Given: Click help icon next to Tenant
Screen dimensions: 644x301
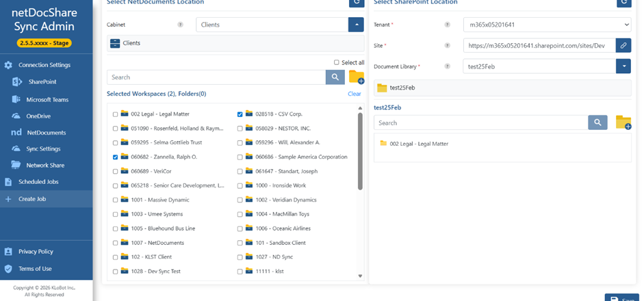Looking at the screenshot, I should coord(448,25).
